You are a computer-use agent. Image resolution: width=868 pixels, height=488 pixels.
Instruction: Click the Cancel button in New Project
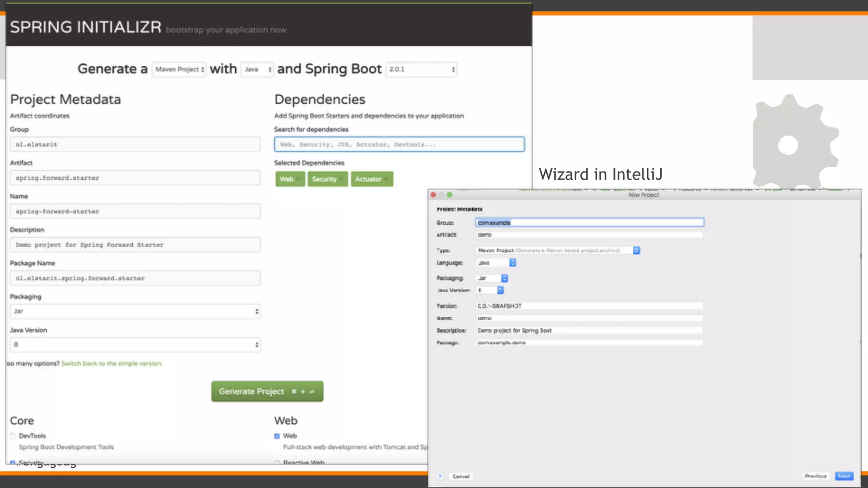(461, 476)
